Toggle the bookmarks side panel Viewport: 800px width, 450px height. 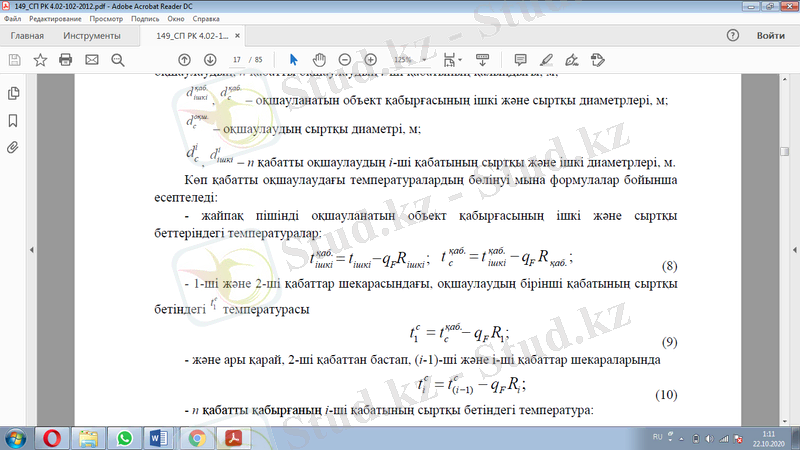coord(13,120)
